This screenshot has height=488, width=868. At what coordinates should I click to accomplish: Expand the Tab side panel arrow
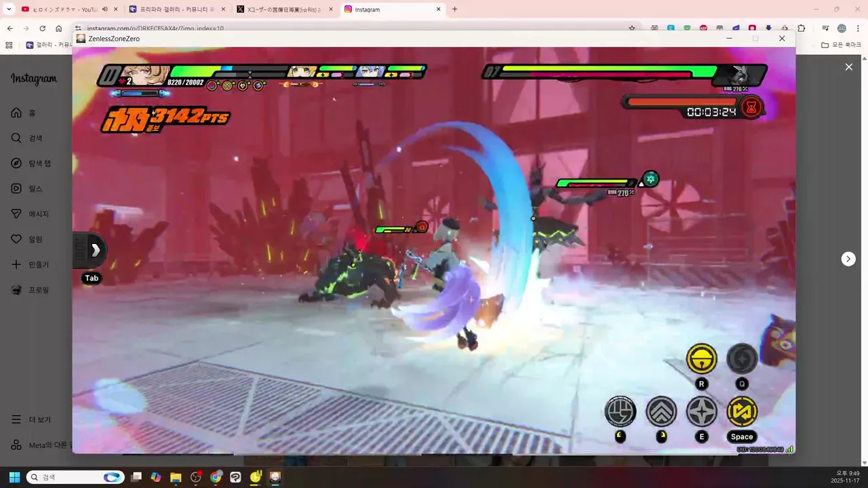pos(94,251)
